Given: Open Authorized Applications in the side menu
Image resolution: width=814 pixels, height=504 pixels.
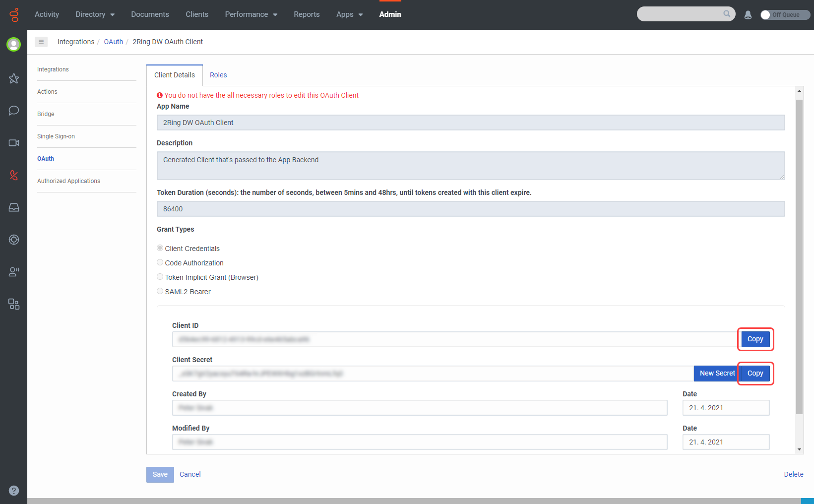Looking at the screenshot, I should [x=68, y=181].
